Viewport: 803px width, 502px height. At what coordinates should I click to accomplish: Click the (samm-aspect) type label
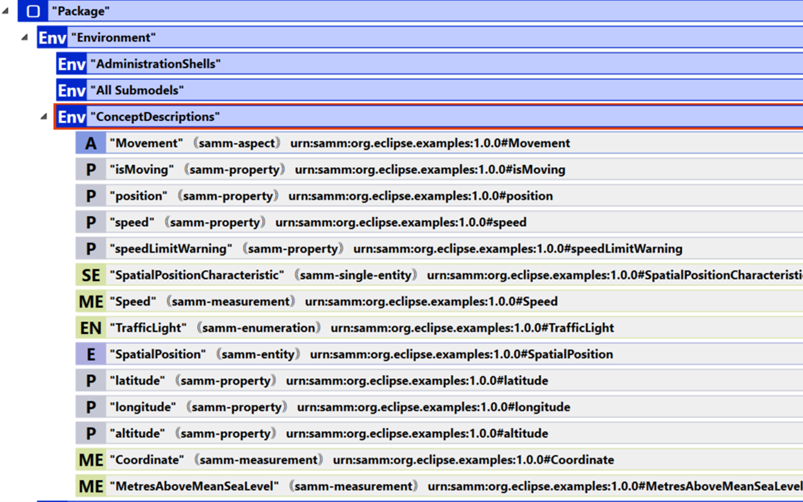237,143
